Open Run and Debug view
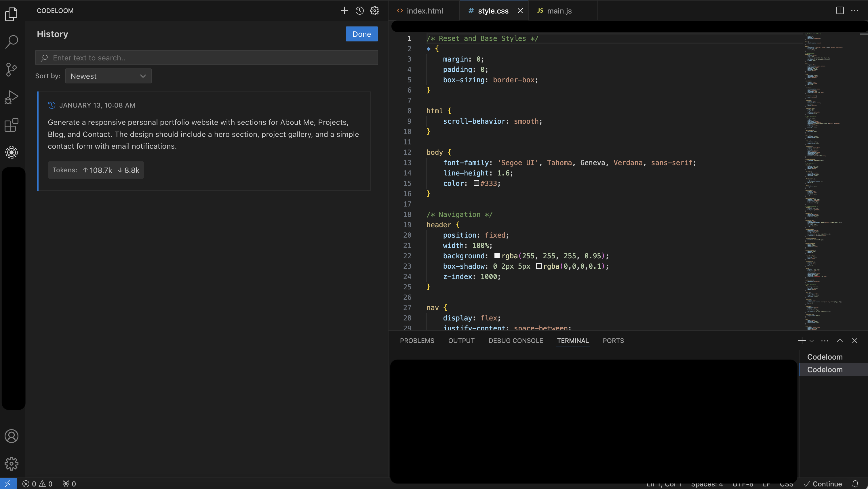This screenshot has width=868, height=489. coord(12,97)
